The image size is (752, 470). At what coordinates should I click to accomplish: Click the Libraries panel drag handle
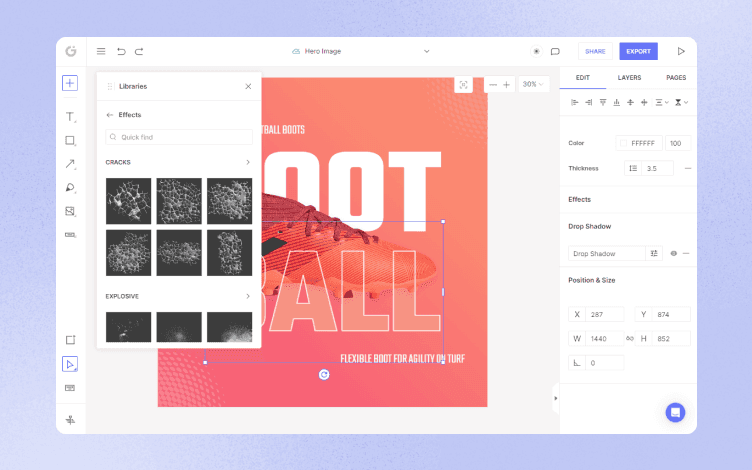coord(110,86)
